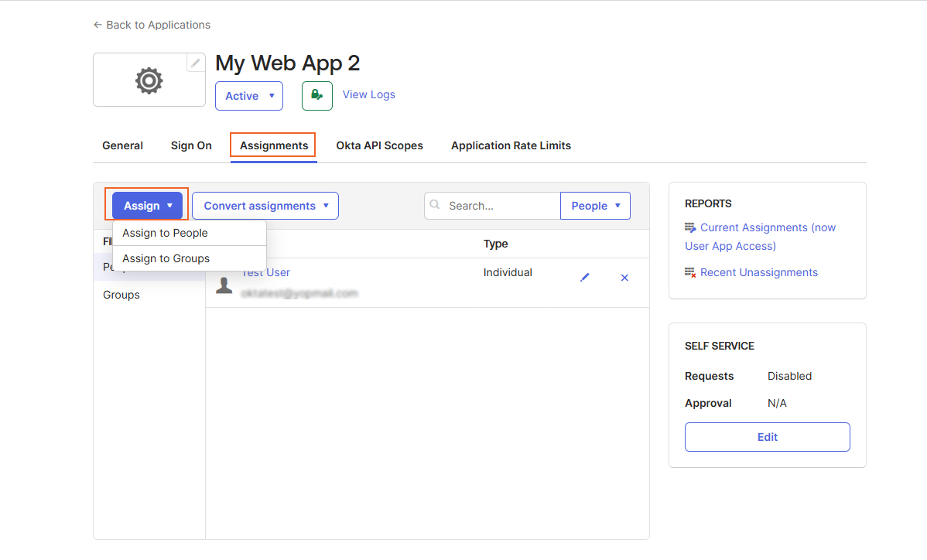This screenshot has width=927, height=560.
Task: Choose Assign to People menu option
Action: point(165,233)
